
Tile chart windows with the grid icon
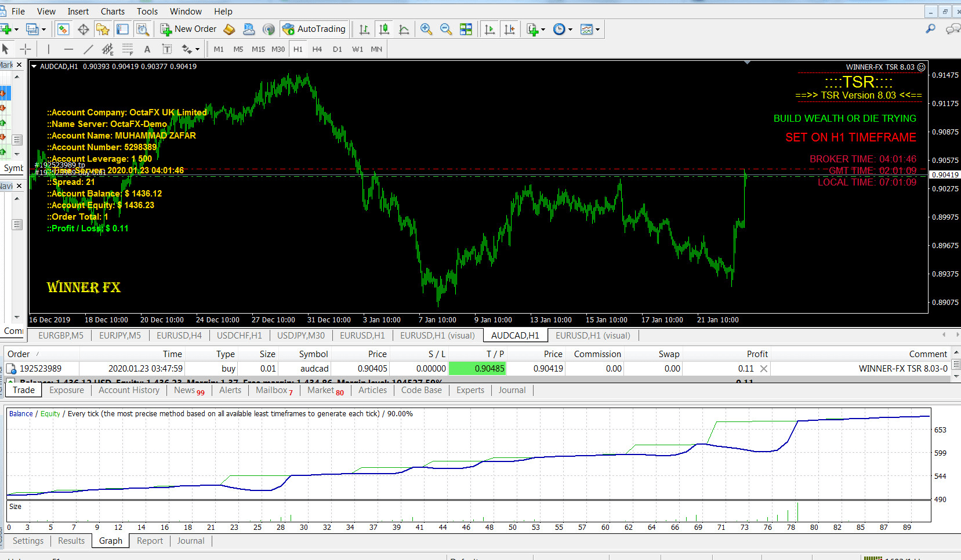point(466,29)
